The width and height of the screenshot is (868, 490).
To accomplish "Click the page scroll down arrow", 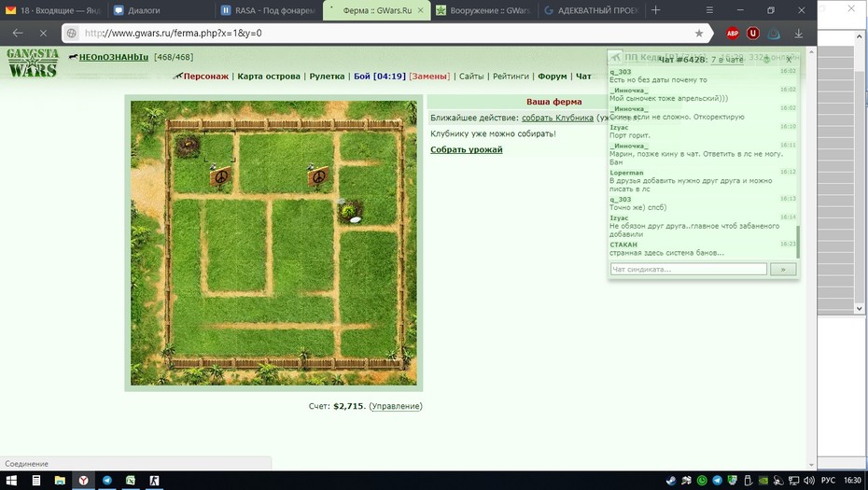I will click(x=812, y=465).
